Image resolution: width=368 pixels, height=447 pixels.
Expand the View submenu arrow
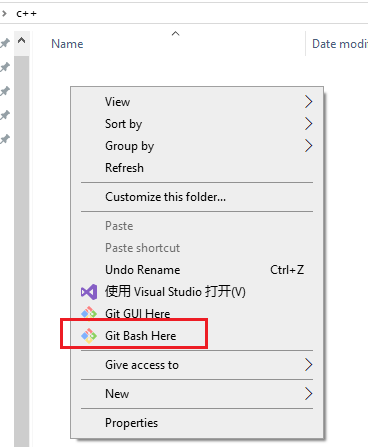tap(308, 102)
